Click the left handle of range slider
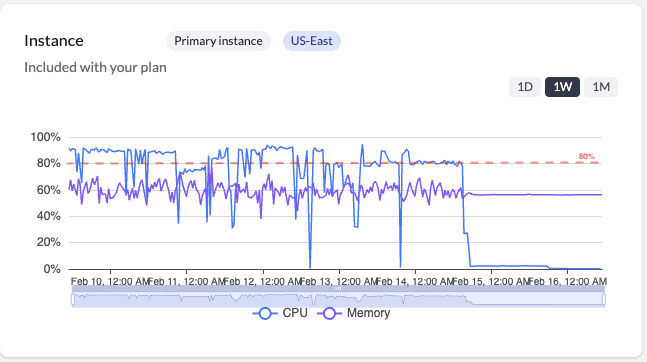 73,300
